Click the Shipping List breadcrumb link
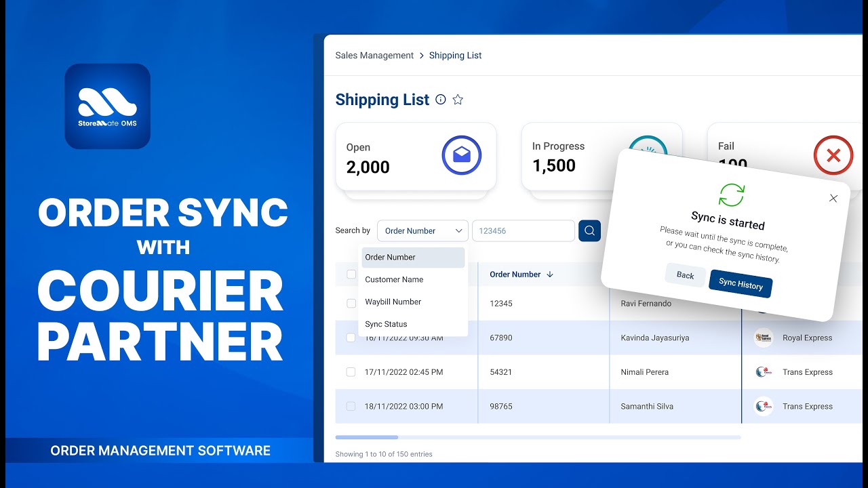 coord(456,56)
